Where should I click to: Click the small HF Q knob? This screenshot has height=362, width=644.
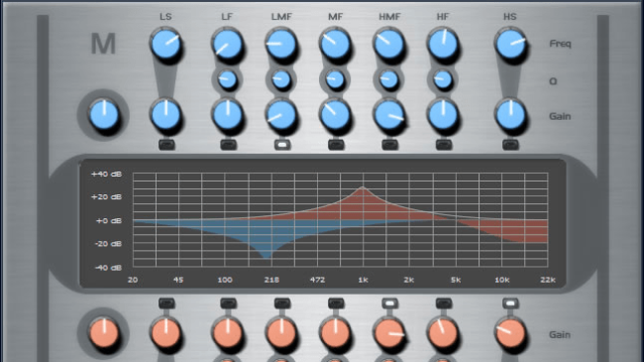[443, 79]
